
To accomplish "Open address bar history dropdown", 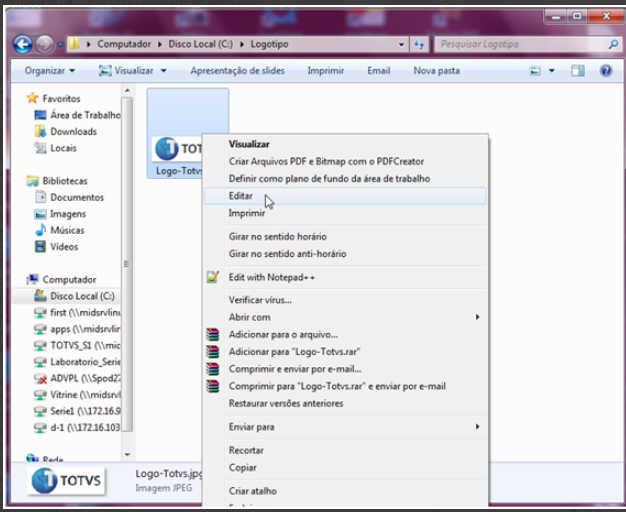I will [401, 45].
